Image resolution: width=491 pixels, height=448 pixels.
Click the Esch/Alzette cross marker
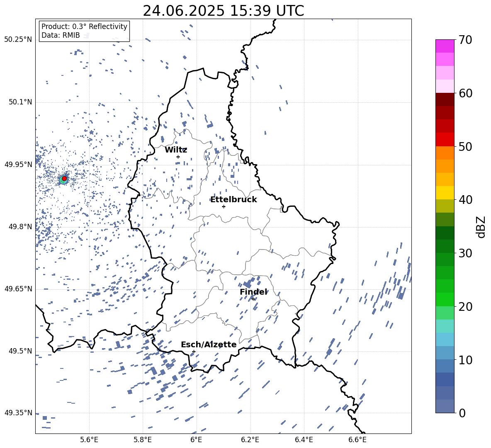(194, 351)
